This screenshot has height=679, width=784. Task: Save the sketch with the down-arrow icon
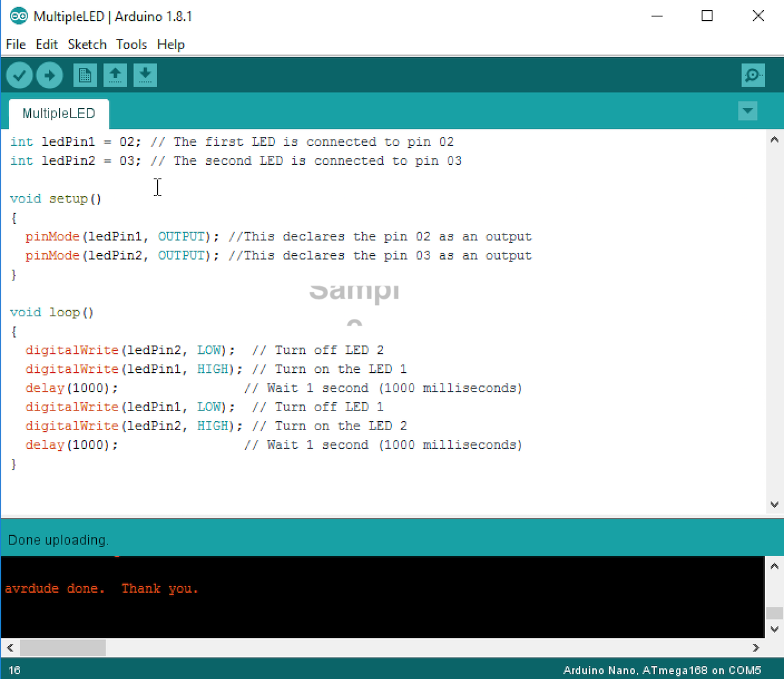(145, 75)
